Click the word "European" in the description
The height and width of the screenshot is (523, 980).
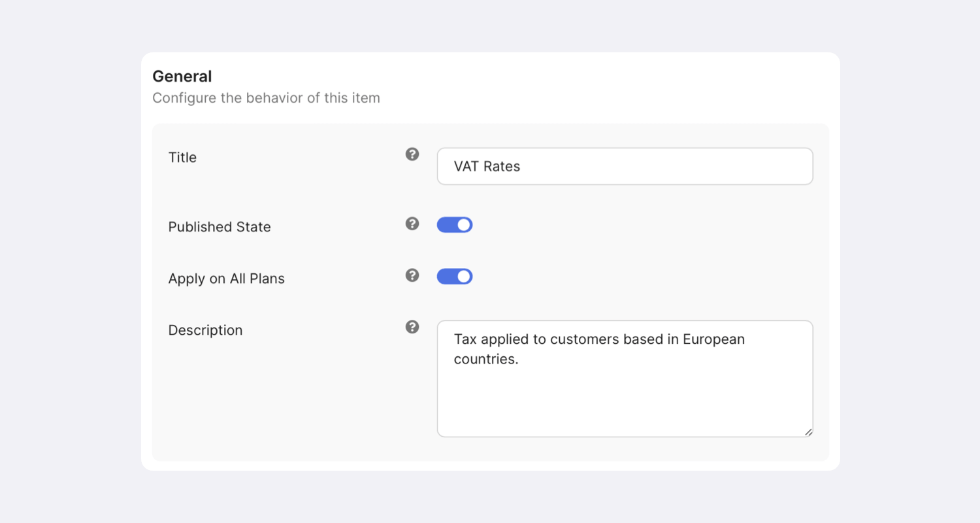pos(713,339)
